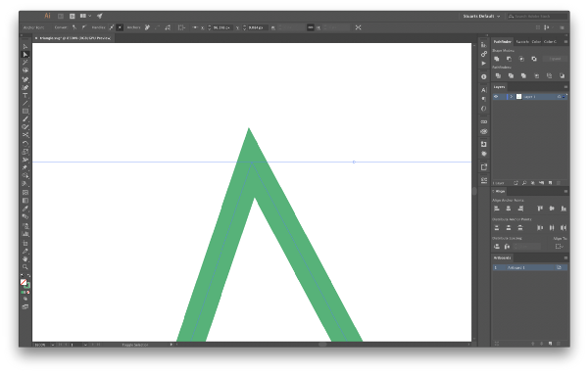Screen dimensions: 588x373
Task: Select the Eyedropper tool
Action: click(25, 209)
